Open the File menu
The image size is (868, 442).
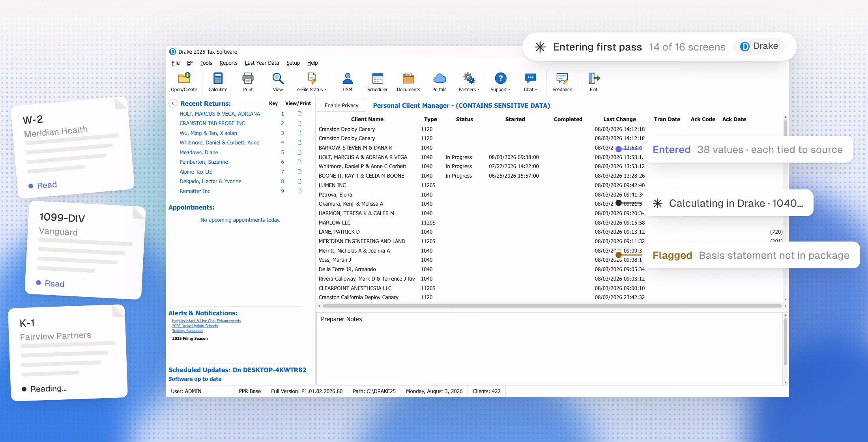click(176, 63)
